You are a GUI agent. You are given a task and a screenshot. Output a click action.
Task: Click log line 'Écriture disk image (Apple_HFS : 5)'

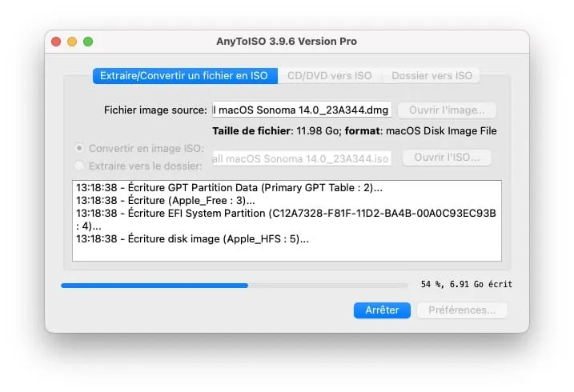[193, 238]
